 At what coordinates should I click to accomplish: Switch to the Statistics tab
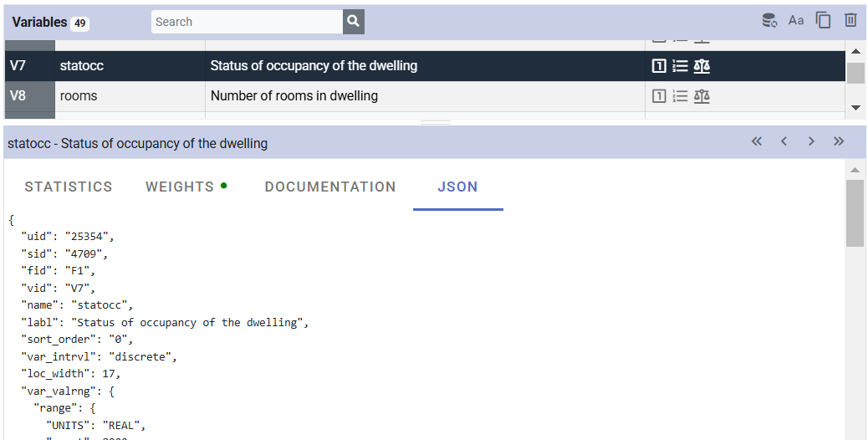coord(69,187)
